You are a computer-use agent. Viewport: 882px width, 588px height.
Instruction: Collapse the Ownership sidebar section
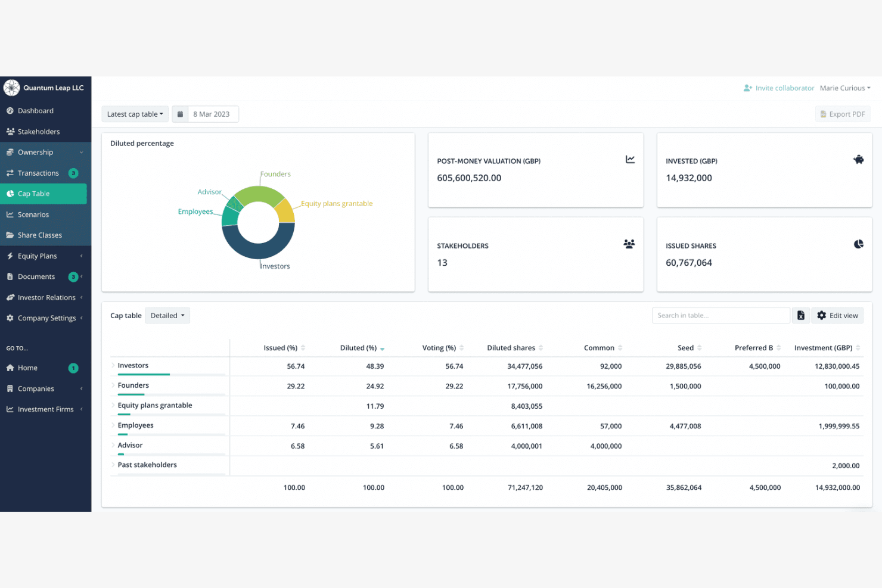[82, 152]
